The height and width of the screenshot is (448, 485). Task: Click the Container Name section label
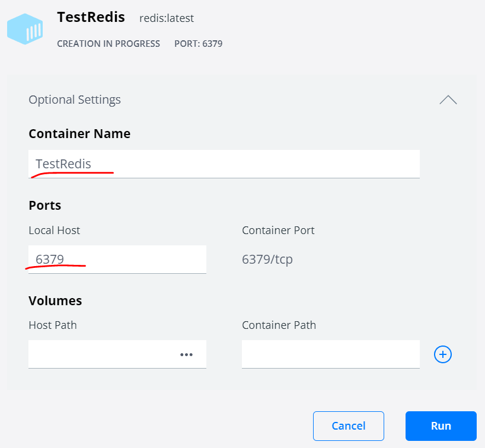click(x=79, y=133)
